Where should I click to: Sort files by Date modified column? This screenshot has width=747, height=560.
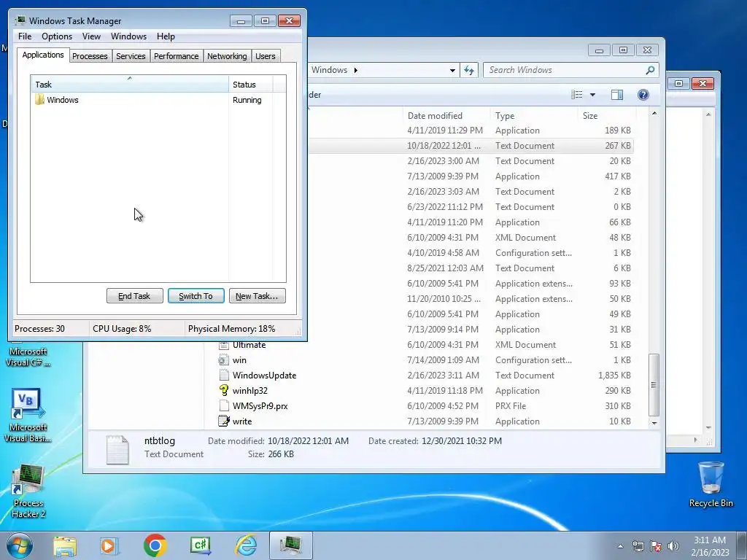[446, 116]
